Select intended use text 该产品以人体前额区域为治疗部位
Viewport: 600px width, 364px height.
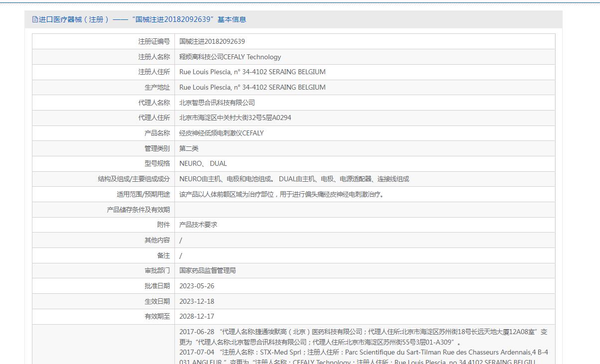point(282,194)
